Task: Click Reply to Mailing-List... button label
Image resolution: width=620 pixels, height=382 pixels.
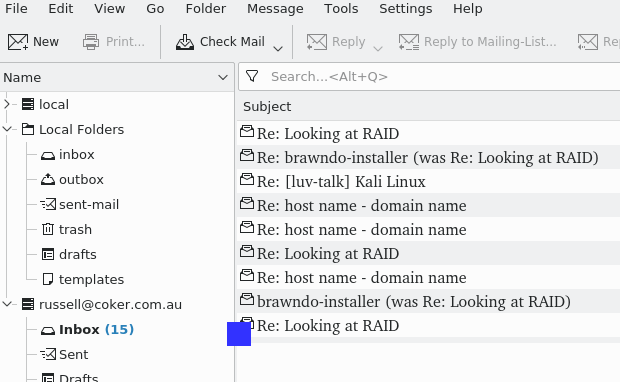Action: pyautogui.click(x=490, y=42)
